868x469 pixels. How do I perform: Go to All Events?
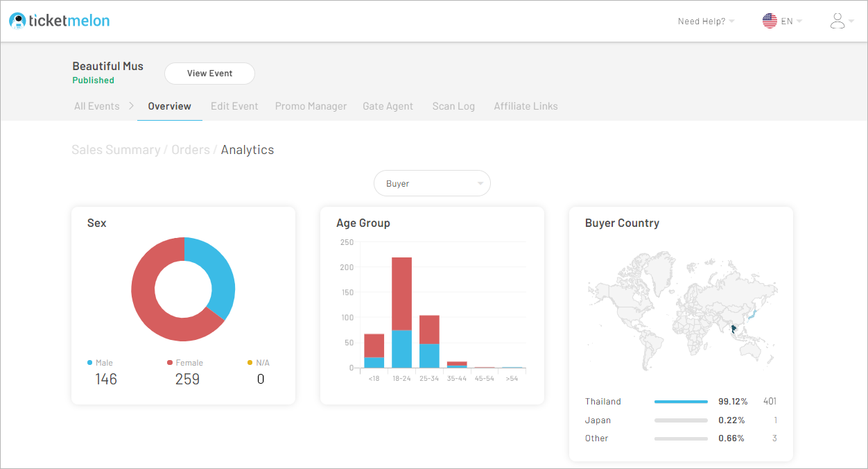pyautogui.click(x=96, y=106)
